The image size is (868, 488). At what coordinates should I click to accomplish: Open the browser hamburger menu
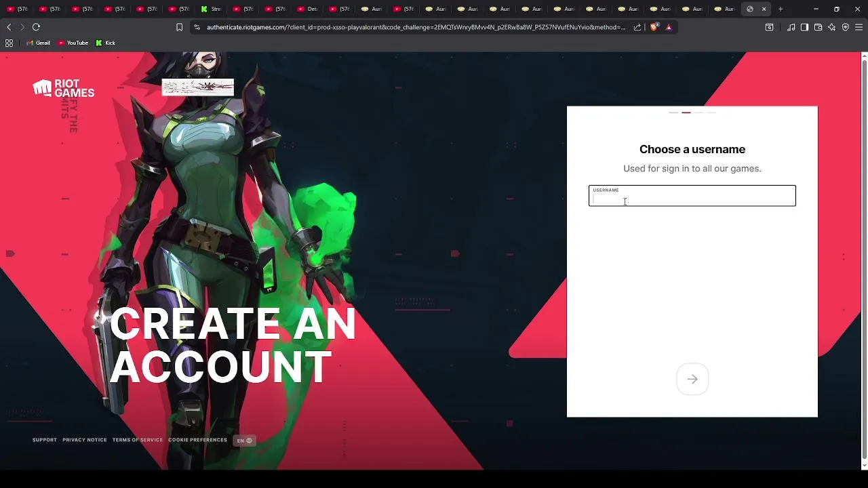[859, 27]
